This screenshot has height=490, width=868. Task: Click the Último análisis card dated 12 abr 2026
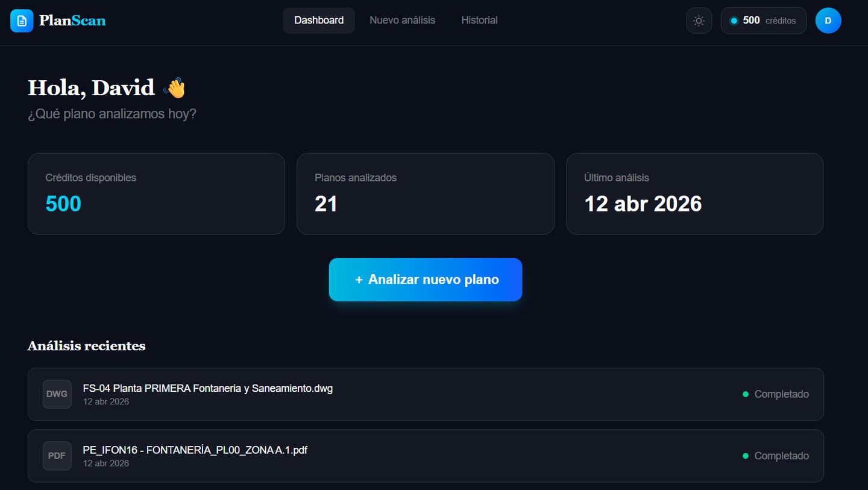[x=694, y=193]
